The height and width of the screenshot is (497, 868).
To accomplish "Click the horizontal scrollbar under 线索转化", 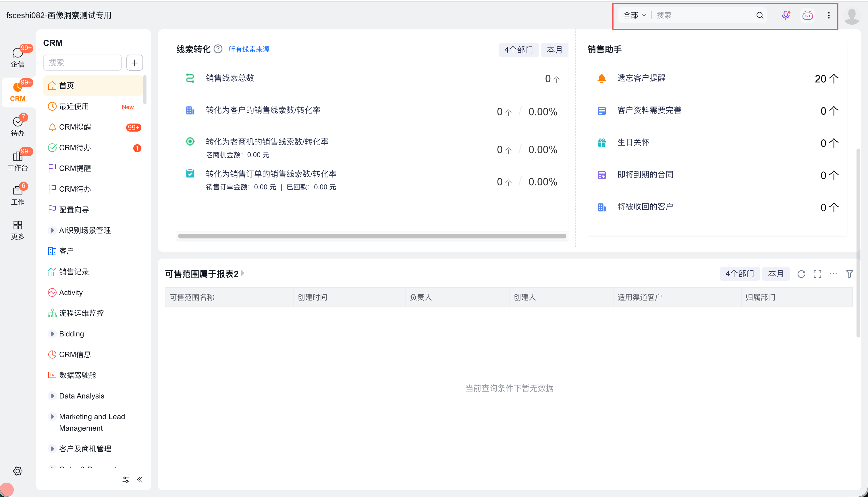I will pos(372,236).
